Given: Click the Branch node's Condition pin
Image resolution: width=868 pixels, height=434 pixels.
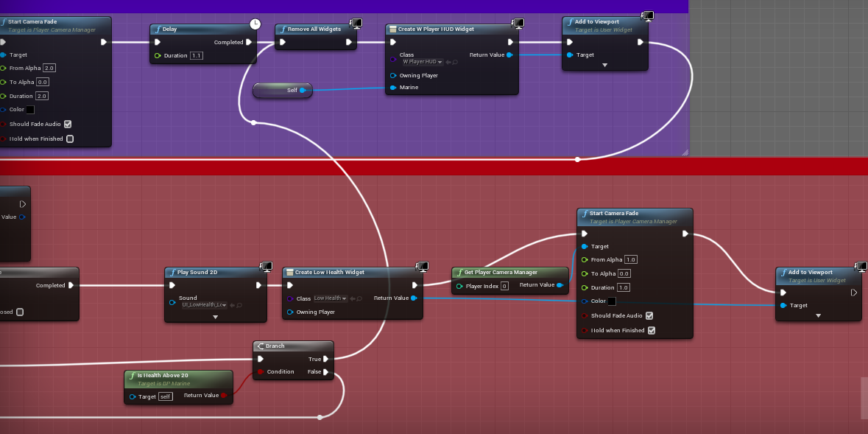Looking at the screenshot, I should pos(260,372).
